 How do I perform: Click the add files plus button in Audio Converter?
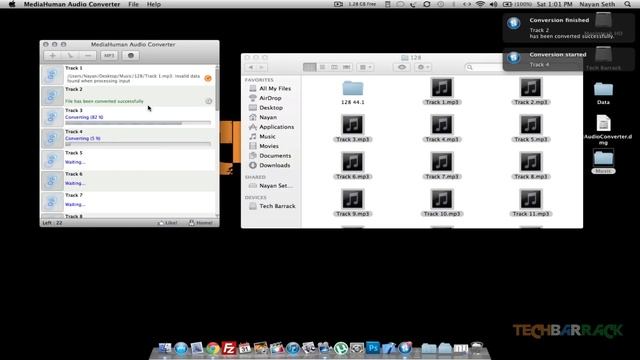(x=53, y=56)
